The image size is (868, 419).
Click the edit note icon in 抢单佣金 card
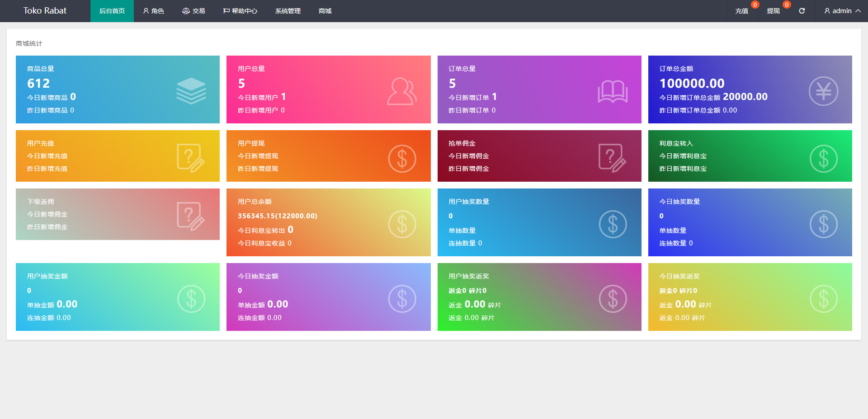click(x=612, y=158)
